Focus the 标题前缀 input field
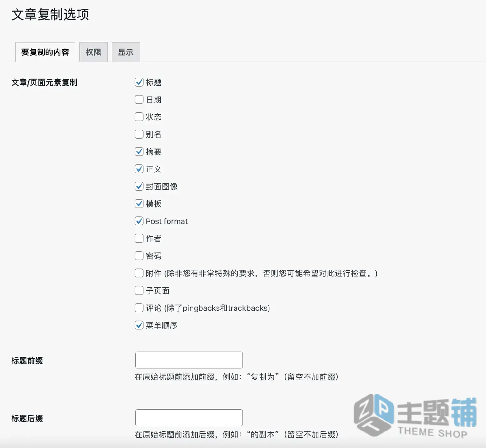Image resolution: width=486 pixels, height=448 pixels. [189, 360]
